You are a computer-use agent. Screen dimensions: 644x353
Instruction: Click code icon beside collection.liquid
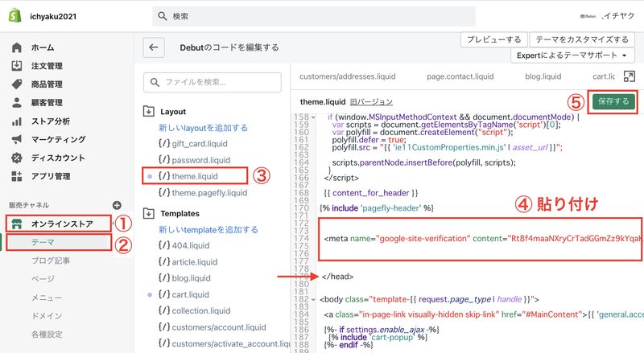pos(164,310)
